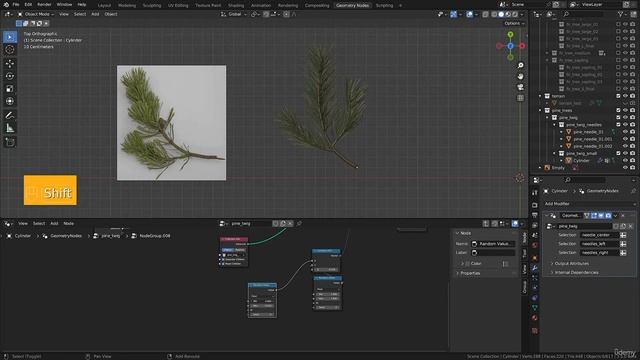
Task: Unlink pine_twig node group in modifier
Action: tap(631, 226)
